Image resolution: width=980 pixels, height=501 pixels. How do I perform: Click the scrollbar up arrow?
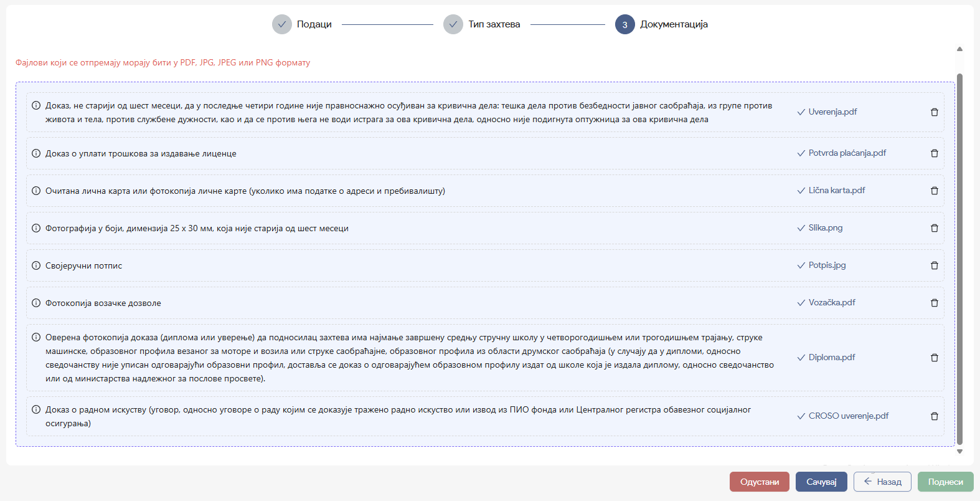[x=959, y=49]
